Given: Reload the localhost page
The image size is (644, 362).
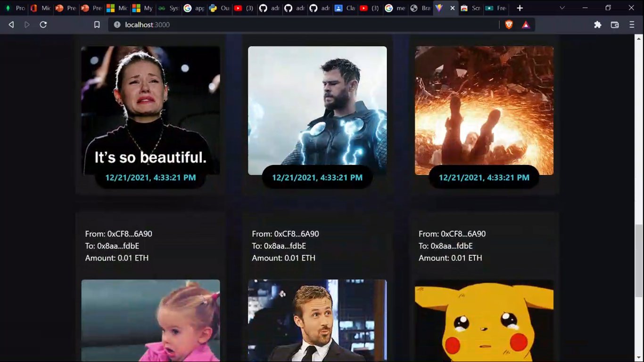Looking at the screenshot, I should [43, 25].
